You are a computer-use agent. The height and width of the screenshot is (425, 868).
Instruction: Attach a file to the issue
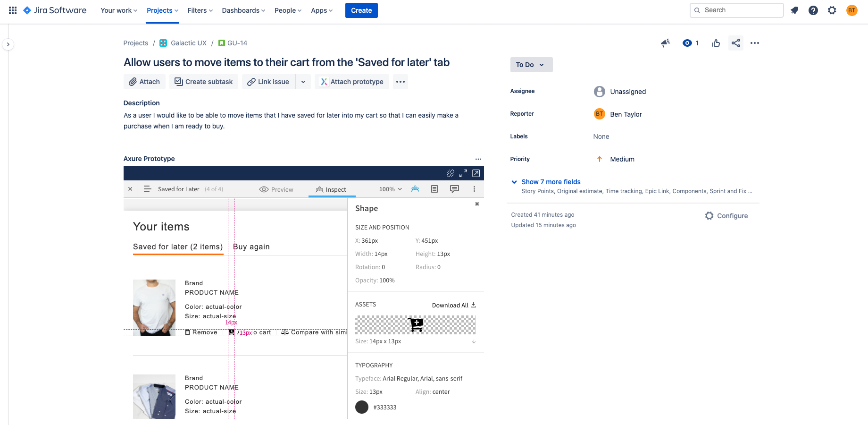tap(144, 82)
